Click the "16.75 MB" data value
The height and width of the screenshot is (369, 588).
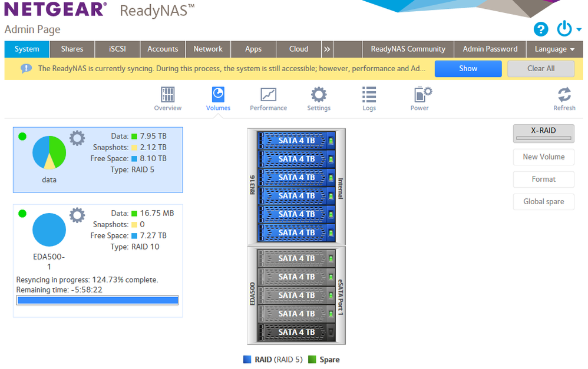coord(157,214)
